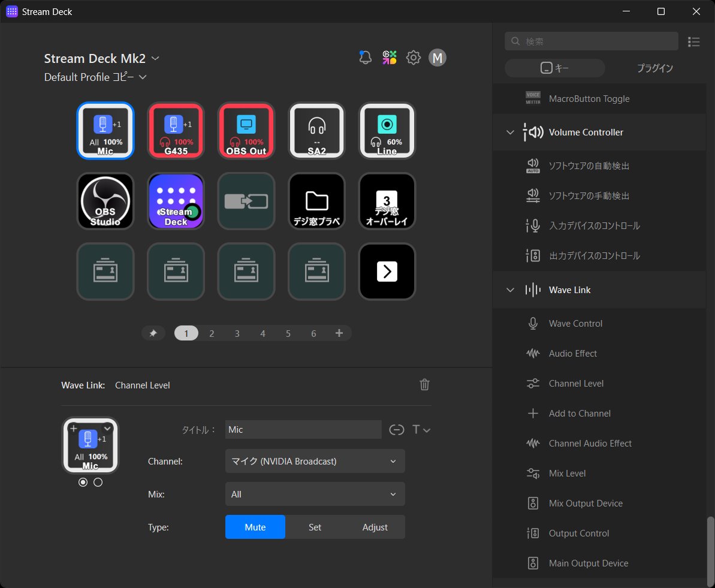715x588 pixels.
Task: Select the first key state radio button
Action: 83,482
